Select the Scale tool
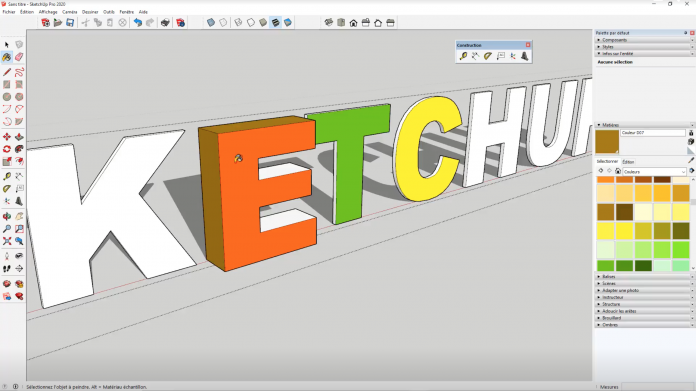 click(7, 162)
